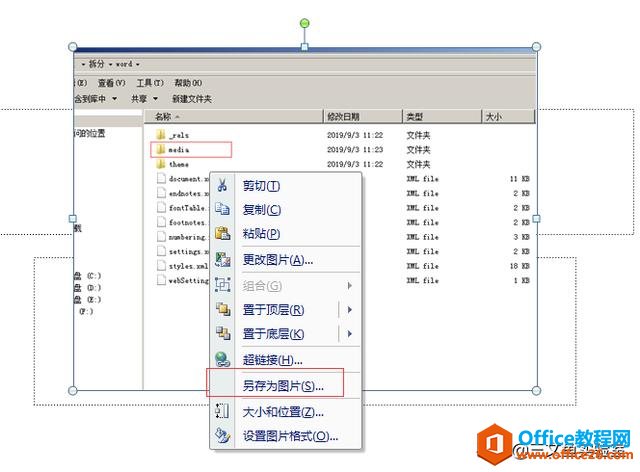
Task: Open the 共享 dropdown in toolbar
Action: point(144,99)
